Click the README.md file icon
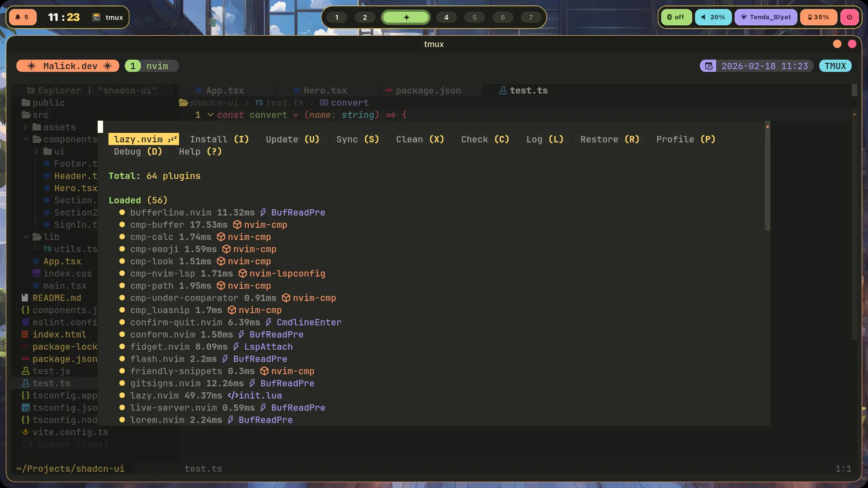868x488 pixels. [x=25, y=298]
